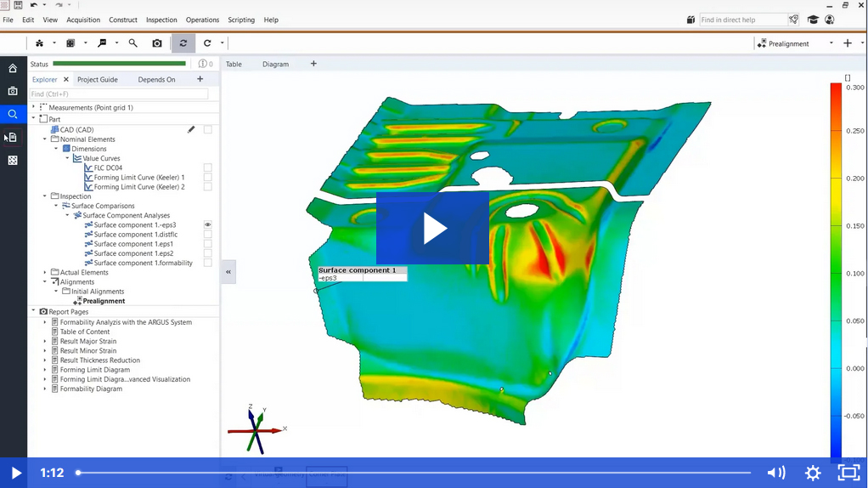Click the pencil edit icon beside CAD
The image size is (868, 488).
click(191, 130)
